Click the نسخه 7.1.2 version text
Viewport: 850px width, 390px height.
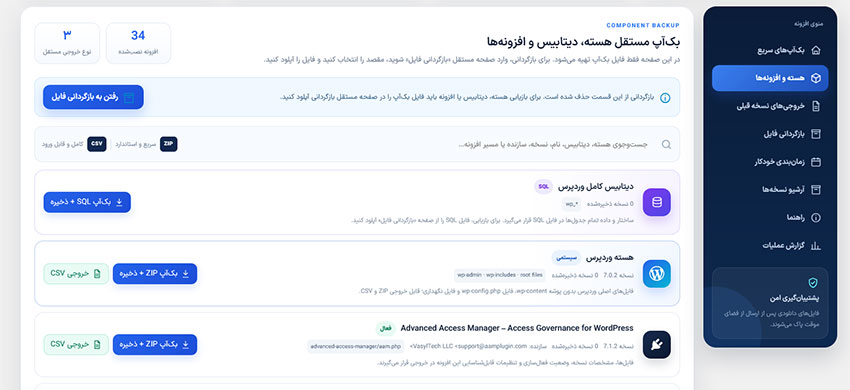618,346
